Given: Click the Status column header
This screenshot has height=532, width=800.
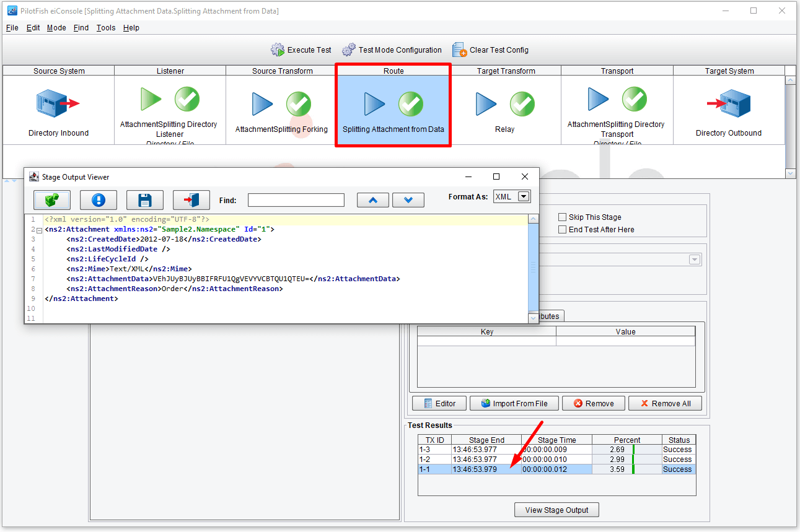Looking at the screenshot, I should [679, 440].
